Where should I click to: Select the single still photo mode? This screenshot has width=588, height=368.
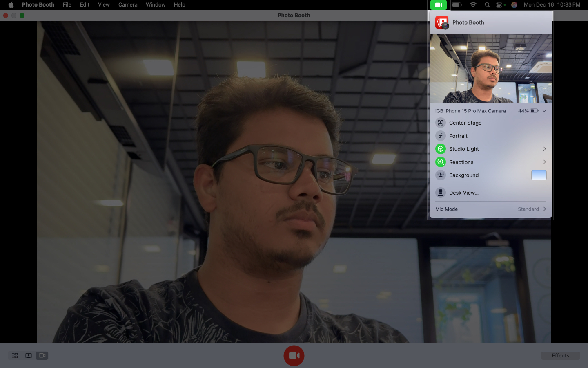[x=29, y=356]
